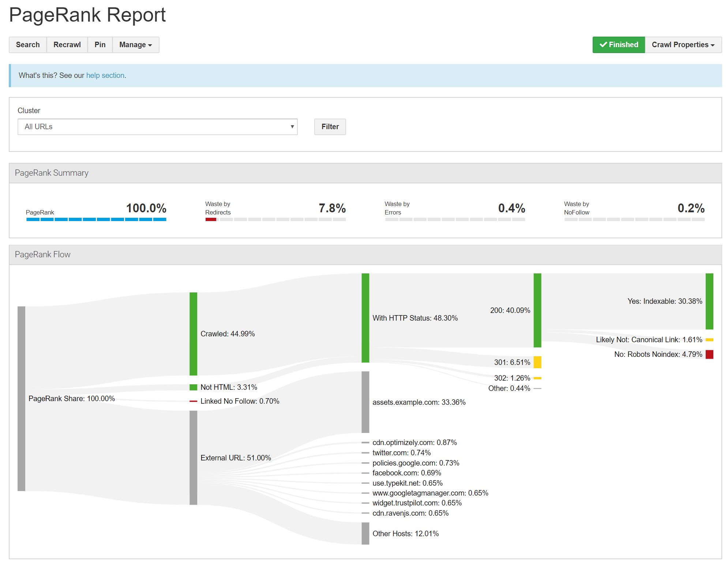Click the blue PageRank progress bar
728x564 pixels.
click(96, 219)
